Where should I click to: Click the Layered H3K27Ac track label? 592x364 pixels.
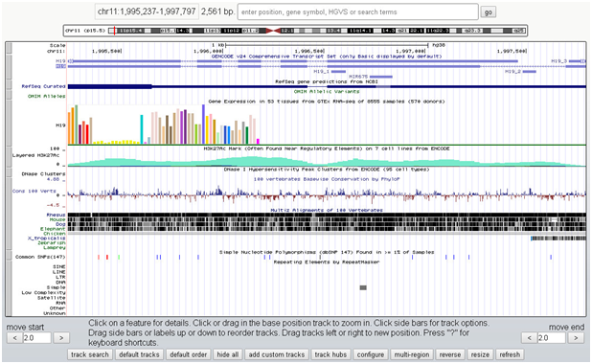click(35, 155)
